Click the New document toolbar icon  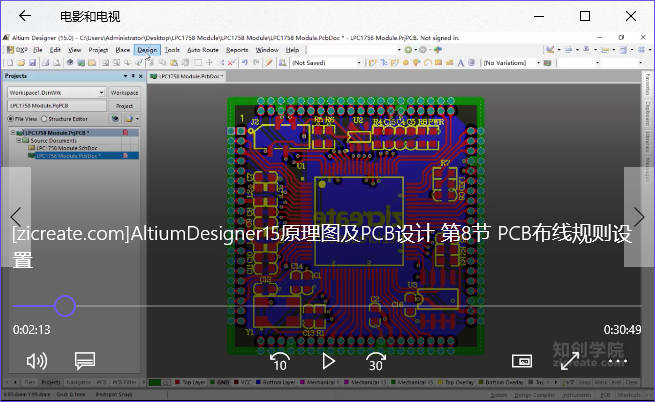point(10,63)
